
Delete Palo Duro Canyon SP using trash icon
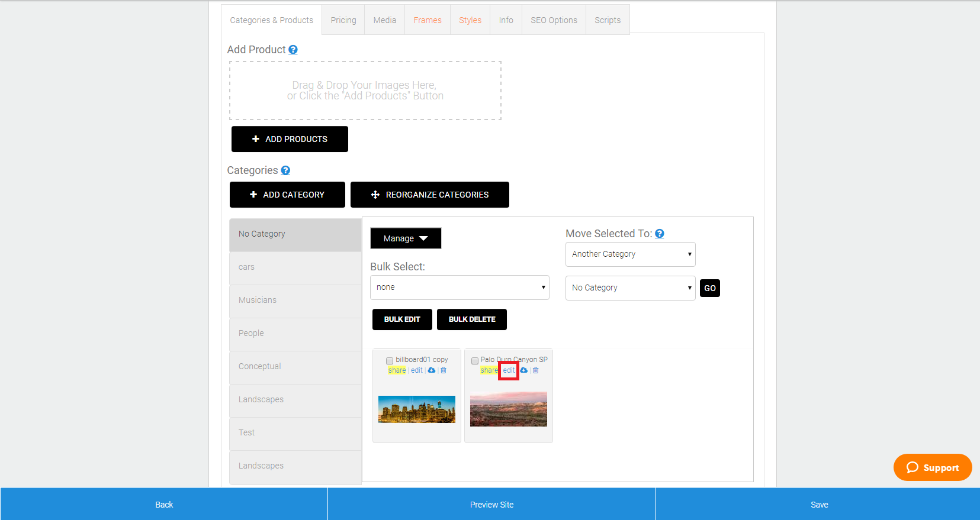click(536, 370)
